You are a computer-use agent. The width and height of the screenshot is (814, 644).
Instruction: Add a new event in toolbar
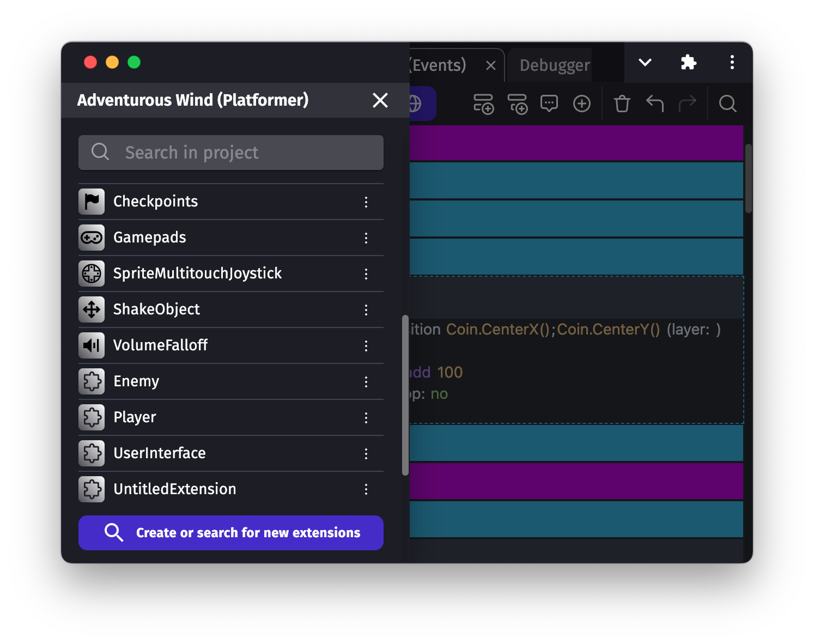483,104
